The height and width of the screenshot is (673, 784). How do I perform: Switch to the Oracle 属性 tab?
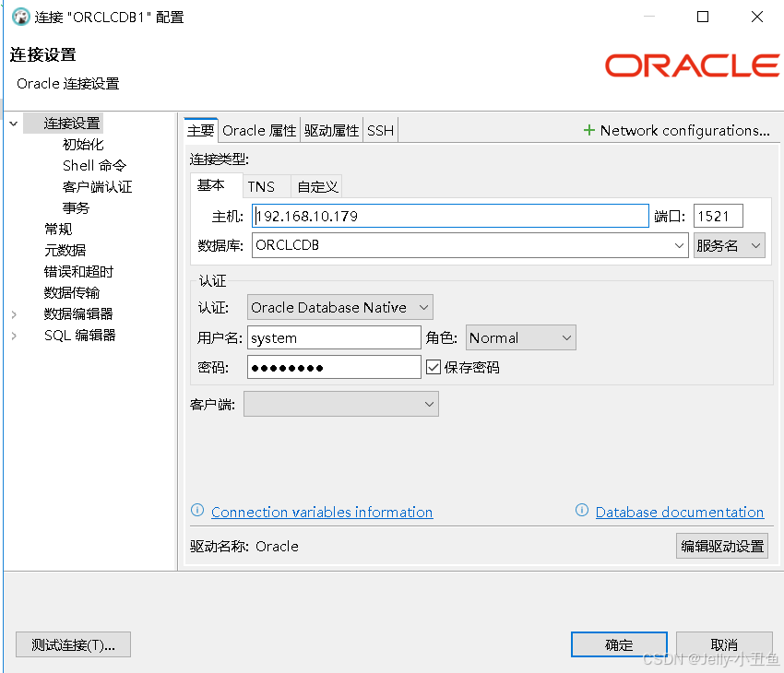pyautogui.click(x=259, y=130)
